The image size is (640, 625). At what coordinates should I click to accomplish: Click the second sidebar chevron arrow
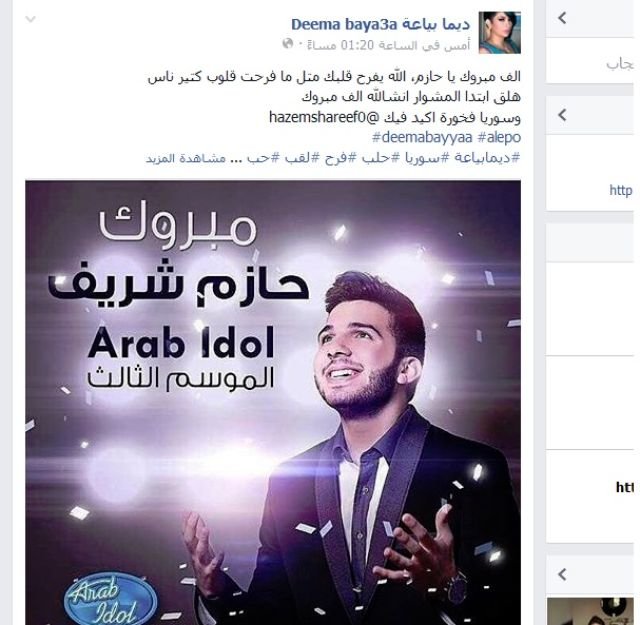point(562,115)
